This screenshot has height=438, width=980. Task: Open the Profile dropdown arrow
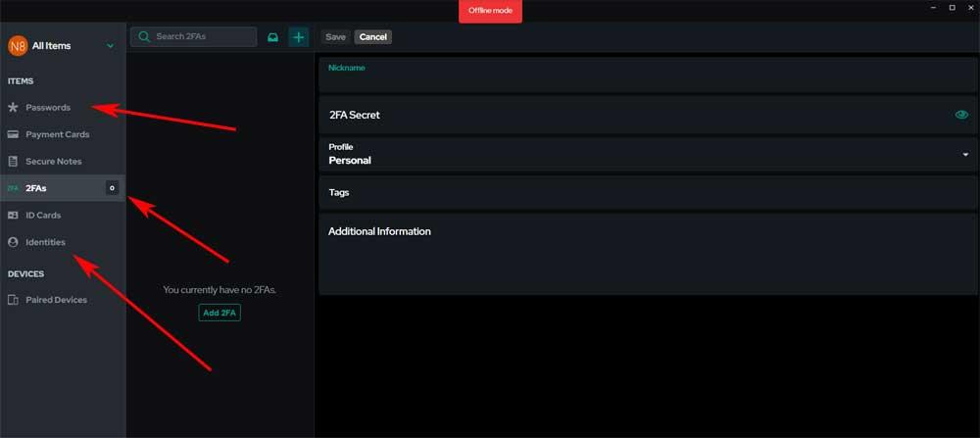pos(965,155)
